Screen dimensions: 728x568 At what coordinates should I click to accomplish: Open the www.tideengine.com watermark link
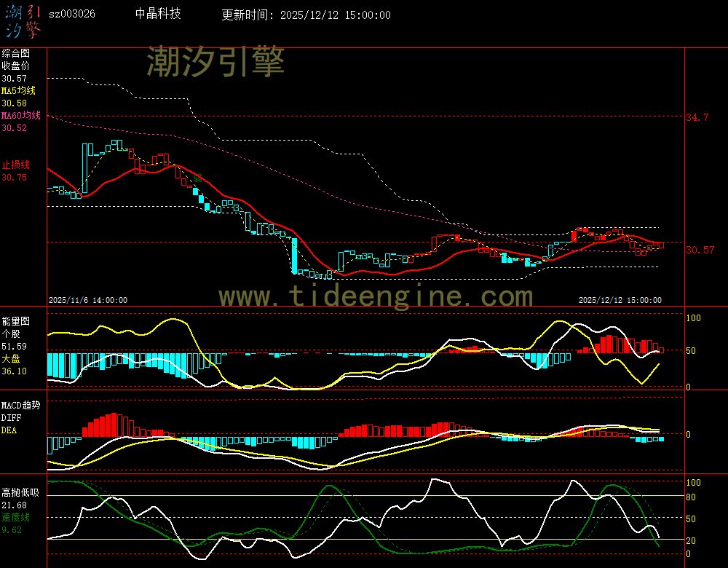pyautogui.click(x=376, y=296)
